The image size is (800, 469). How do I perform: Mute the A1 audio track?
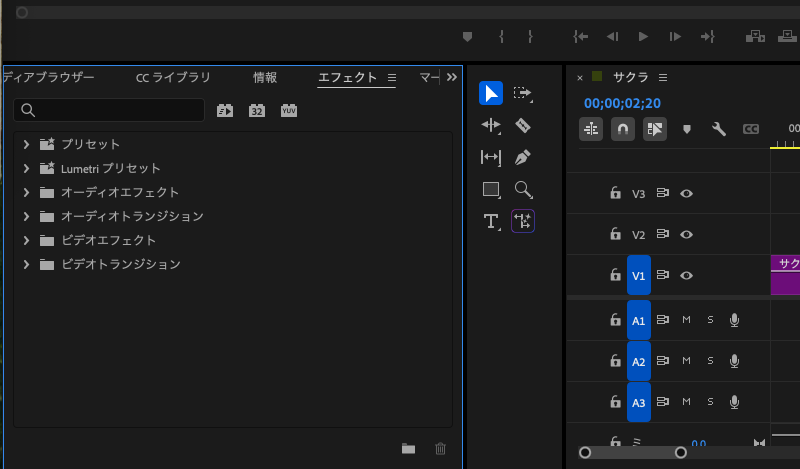(686, 320)
